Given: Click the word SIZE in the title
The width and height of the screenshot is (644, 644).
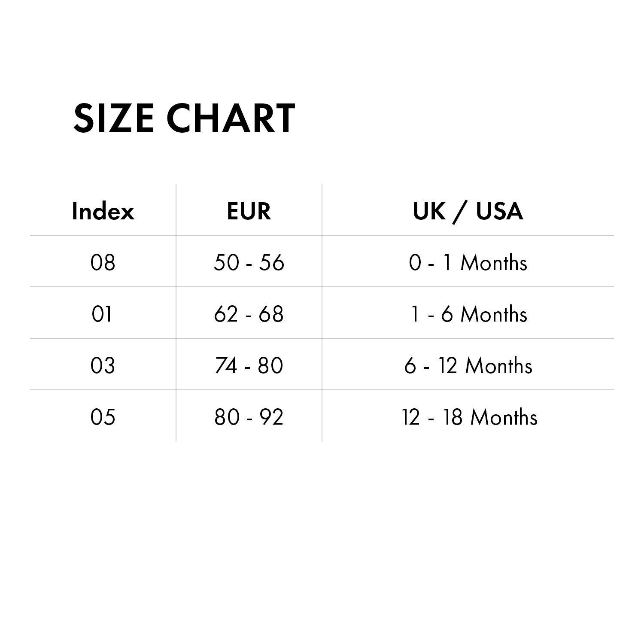Looking at the screenshot, I should [x=113, y=118].
